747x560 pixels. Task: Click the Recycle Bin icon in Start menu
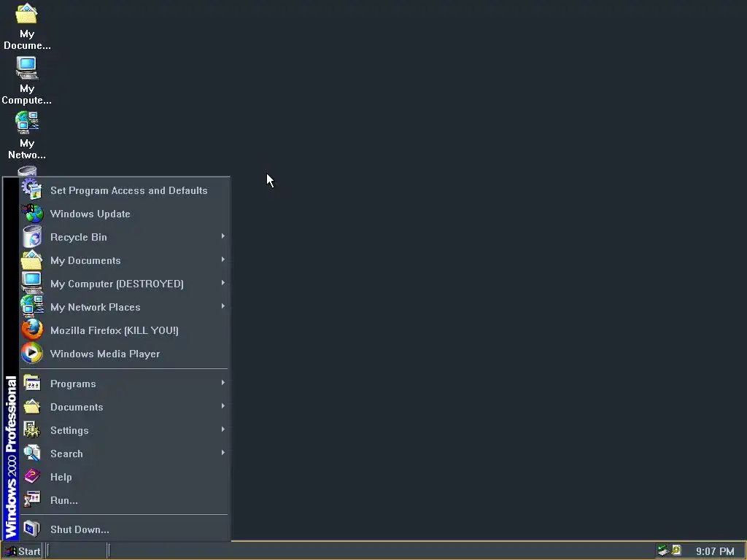coord(32,237)
